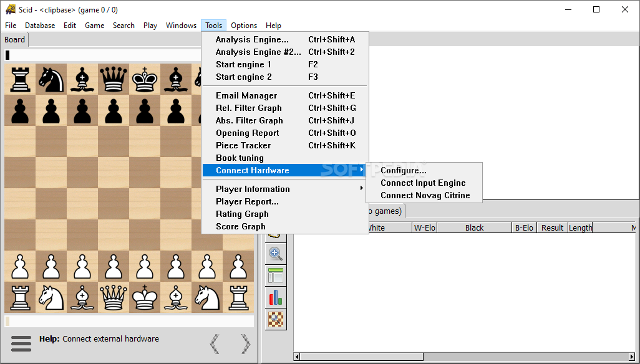
Task: Select Connect Novag Citrine
Action: (424, 195)
